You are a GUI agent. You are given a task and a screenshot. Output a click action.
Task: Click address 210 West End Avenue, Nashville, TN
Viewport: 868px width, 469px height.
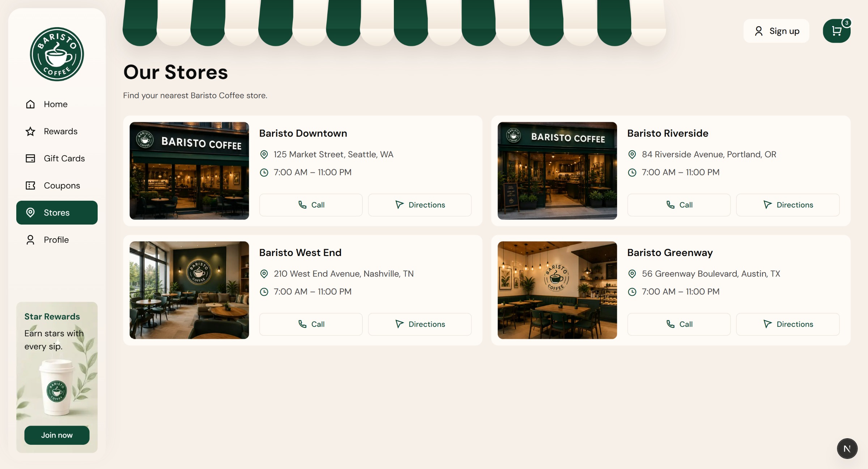(x=344, y=274)
